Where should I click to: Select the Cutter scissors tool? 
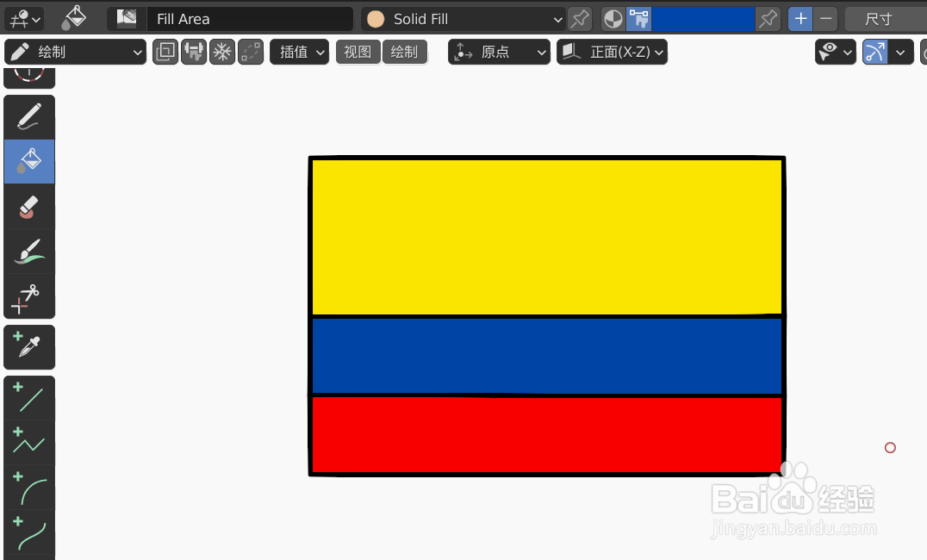(x=29, y=296)
